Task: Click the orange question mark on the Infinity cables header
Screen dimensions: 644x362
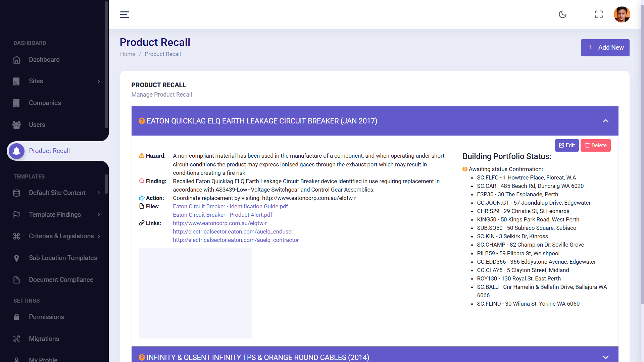Action: tap(142, 357)
